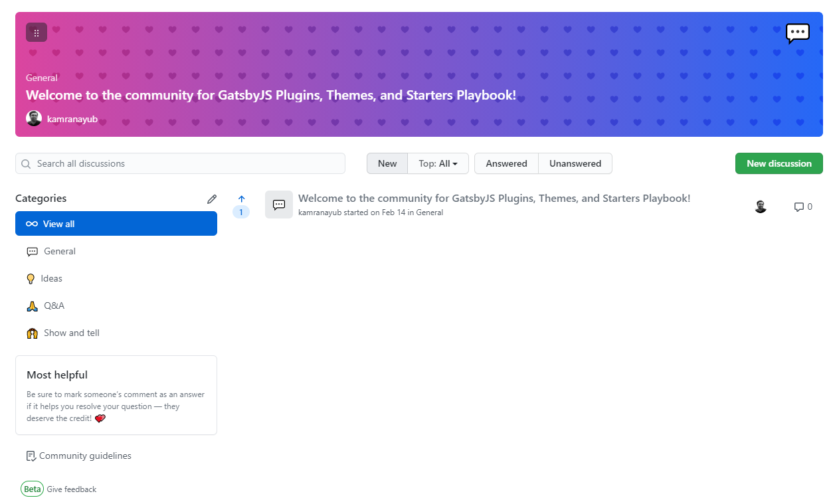
Task: Click the infinity icon in View all
Action: tap(32, 224)
